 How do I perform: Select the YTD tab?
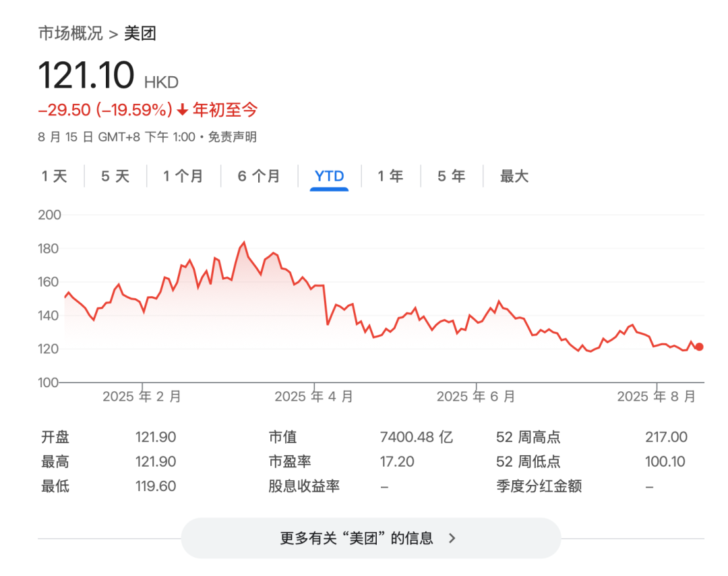point(329,177)
